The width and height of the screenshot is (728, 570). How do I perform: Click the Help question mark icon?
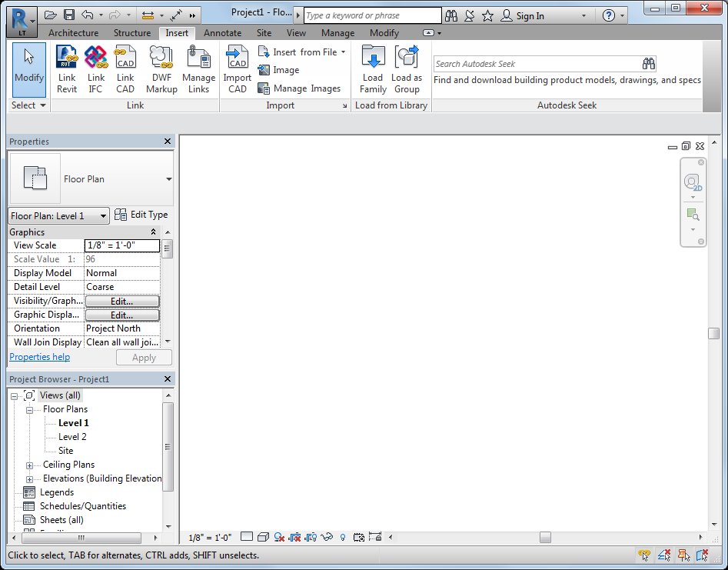(x=609, y=16)
